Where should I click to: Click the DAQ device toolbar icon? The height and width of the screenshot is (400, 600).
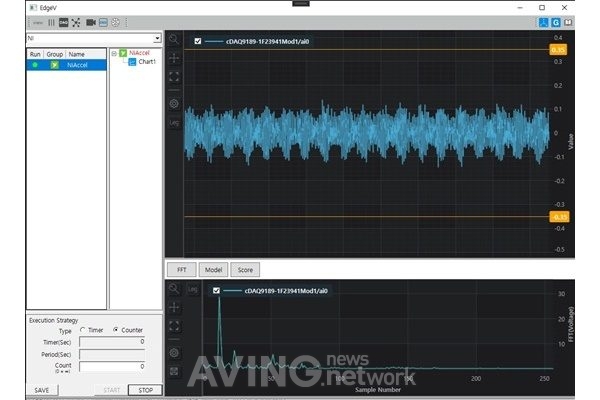pyautogui.click(x=64, y=23)
